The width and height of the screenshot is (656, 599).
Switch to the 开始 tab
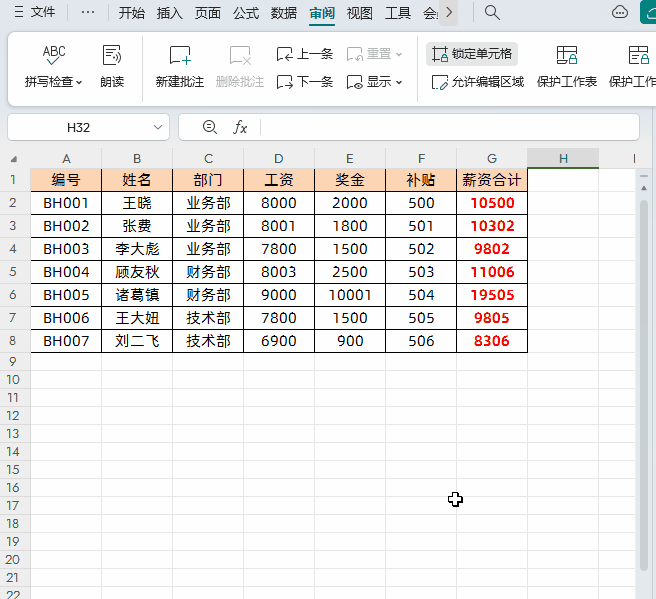131,13
